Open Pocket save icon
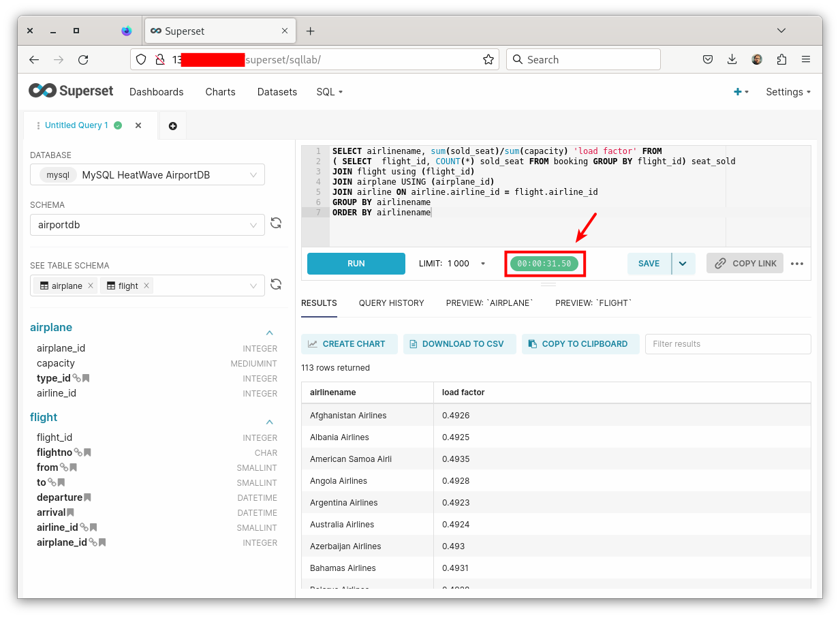 pos(708,59)
